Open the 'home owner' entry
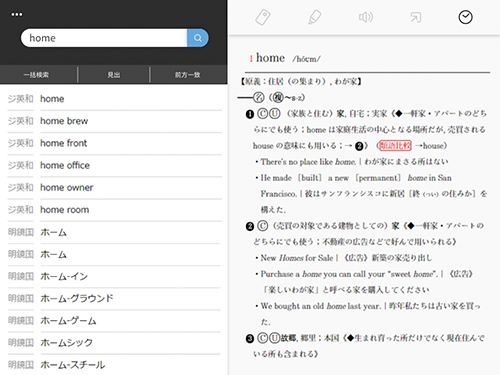 tap(114, 188)
